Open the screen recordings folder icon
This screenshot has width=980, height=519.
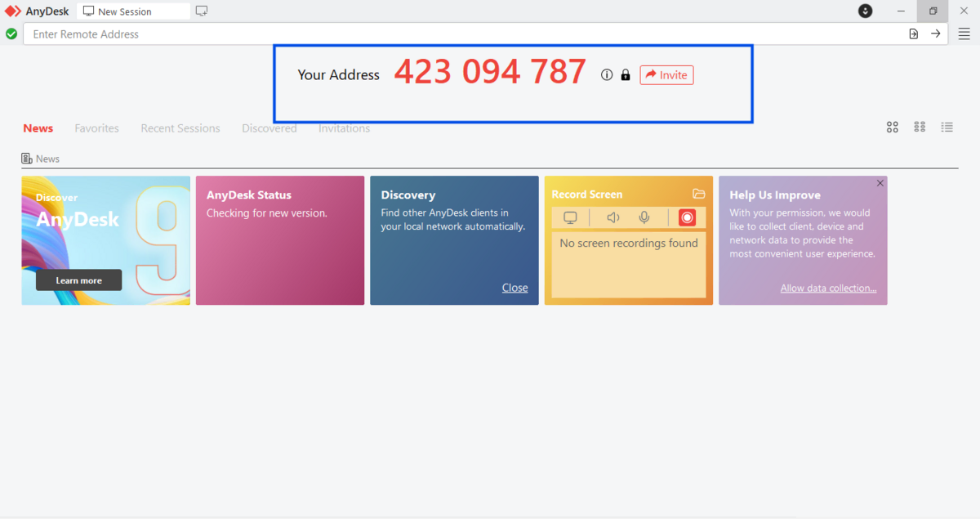pos(698,194)
